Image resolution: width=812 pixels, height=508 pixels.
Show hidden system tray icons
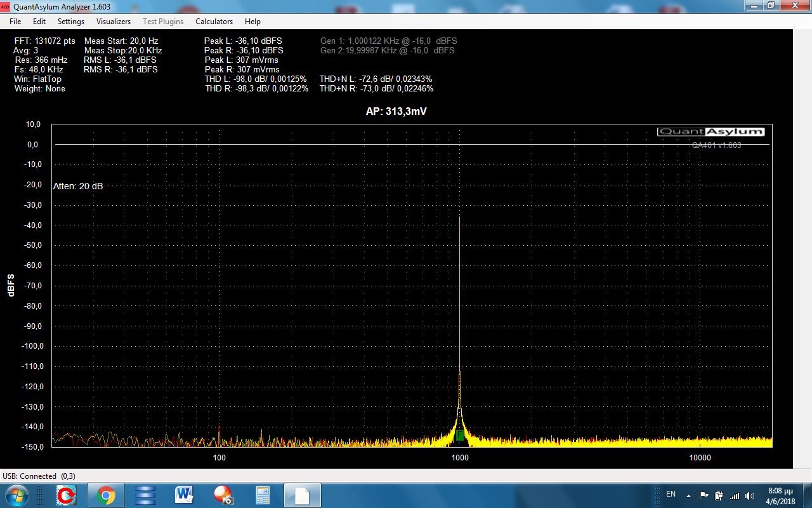[688, 495]
